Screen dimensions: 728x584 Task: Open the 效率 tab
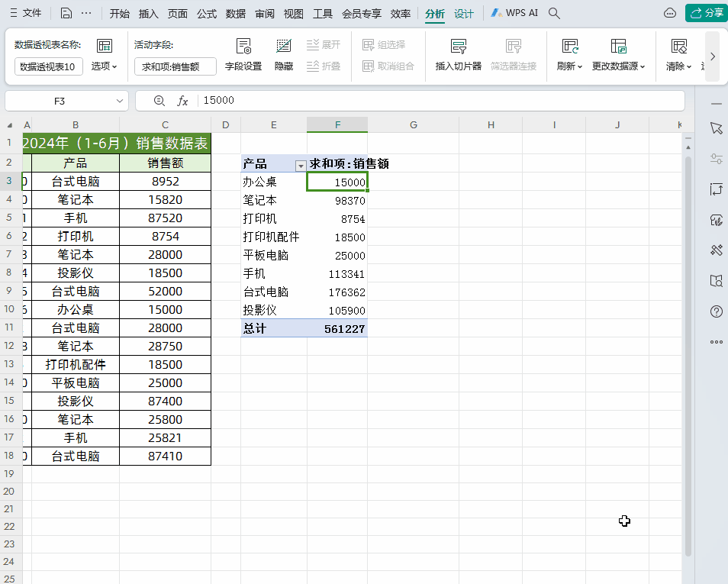click(400, 14)
